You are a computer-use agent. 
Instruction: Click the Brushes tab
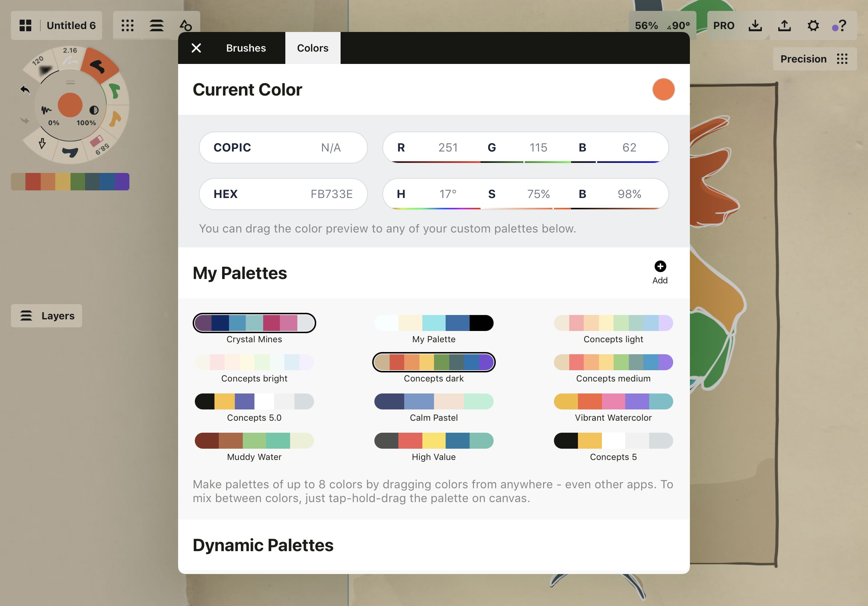coord(245,48)
